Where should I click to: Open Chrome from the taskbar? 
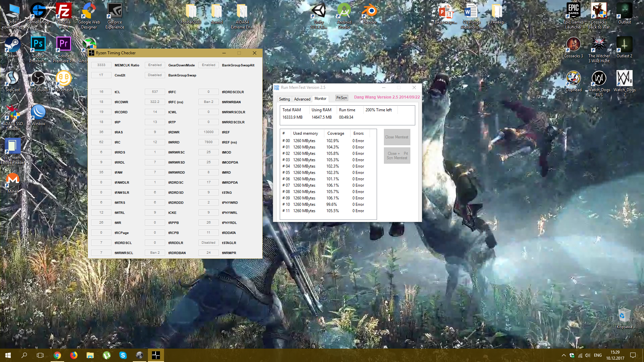(x=57, y=355)
